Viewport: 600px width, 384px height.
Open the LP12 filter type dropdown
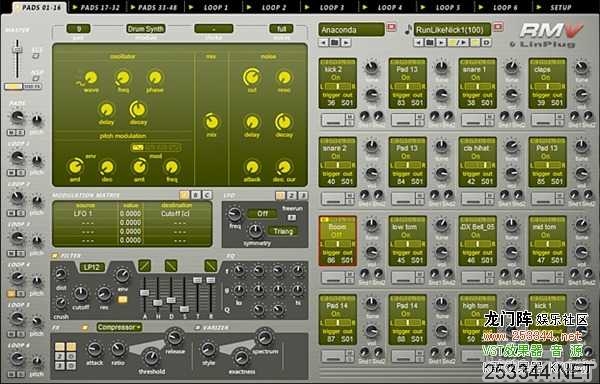92,267
